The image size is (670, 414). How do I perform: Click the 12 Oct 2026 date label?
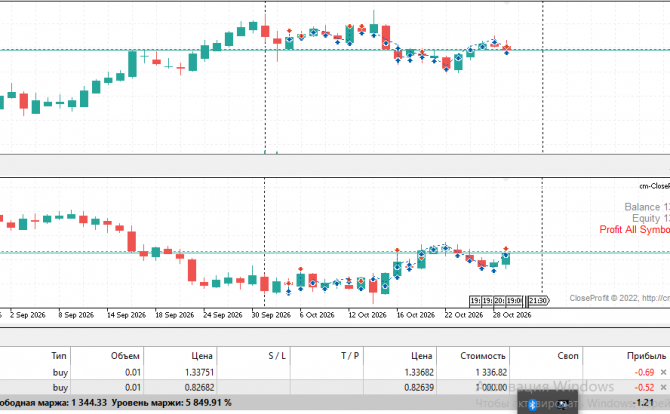pyautogui.click(x=367, y=315)
